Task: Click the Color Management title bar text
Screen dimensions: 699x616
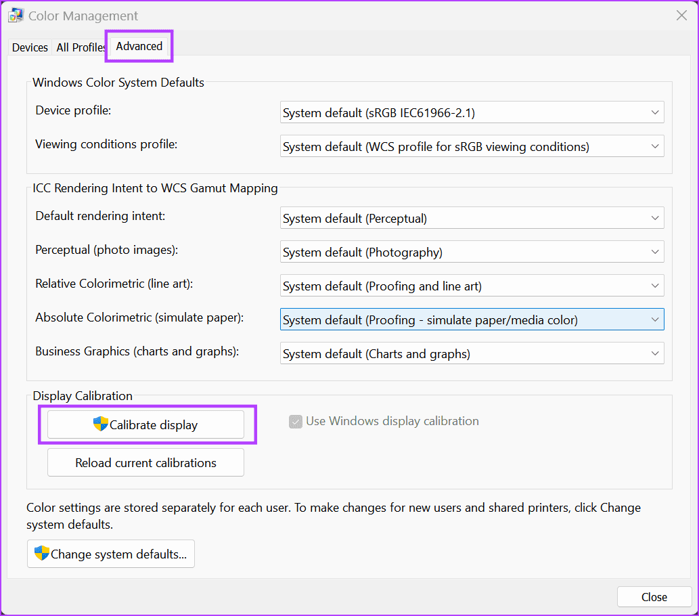Action: click(x=83, y=16)
